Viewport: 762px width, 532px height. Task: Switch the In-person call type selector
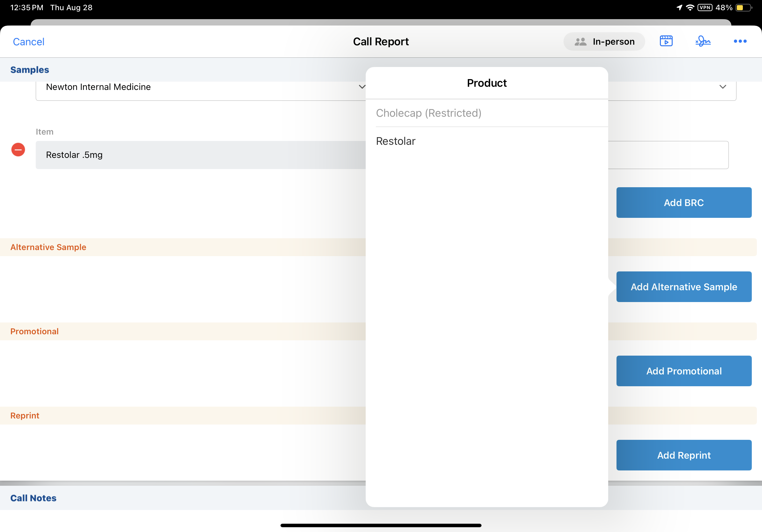604,41
